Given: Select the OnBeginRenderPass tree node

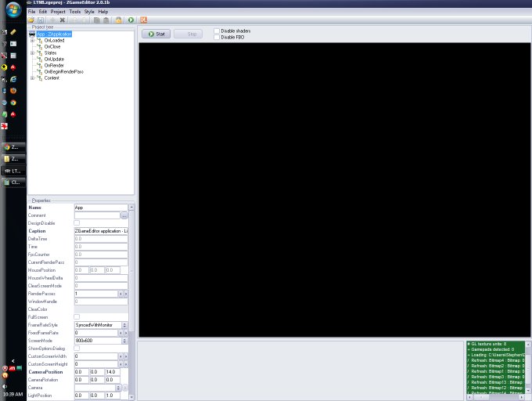Looking at the screenshot, I should pos(64,71).
